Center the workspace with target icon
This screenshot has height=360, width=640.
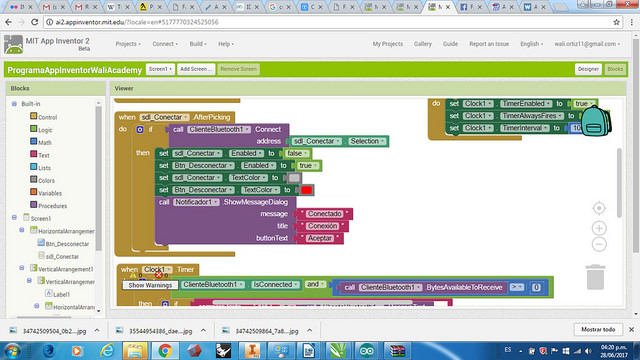(599, 208)
